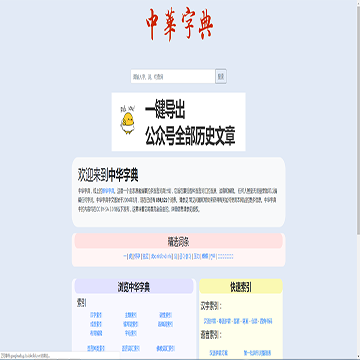This screenshot has width=360, height=360.
Task: Click the 欢迎来到中华字典 heading
Action: tap(108, 175)
